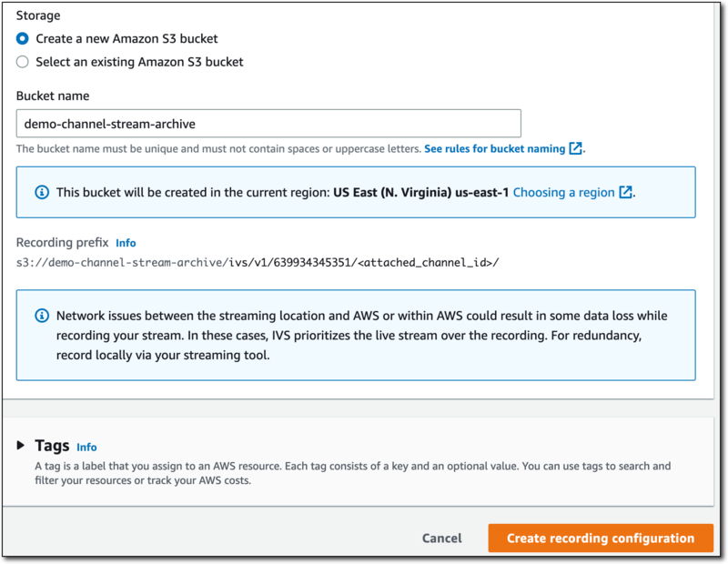Screen dimensions: 728x564
Task: Click the disclosure triangle next to Tags
Action: click(22, 447)
